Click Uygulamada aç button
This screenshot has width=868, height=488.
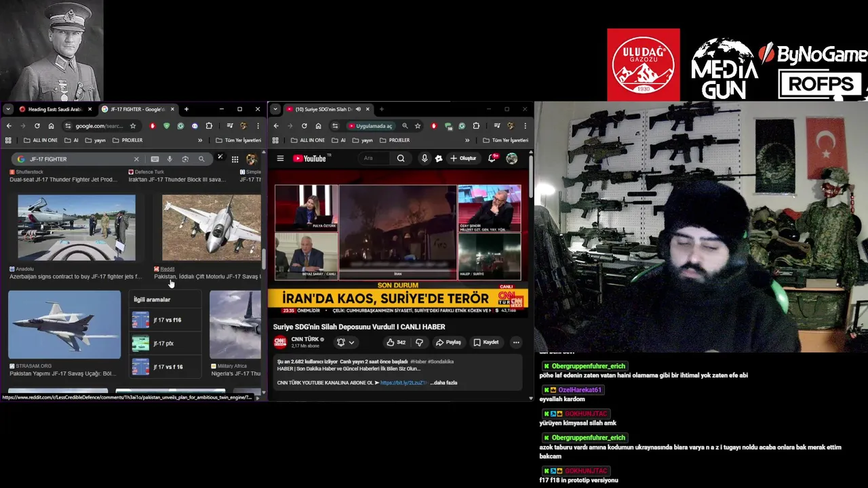tap(370, 126)
